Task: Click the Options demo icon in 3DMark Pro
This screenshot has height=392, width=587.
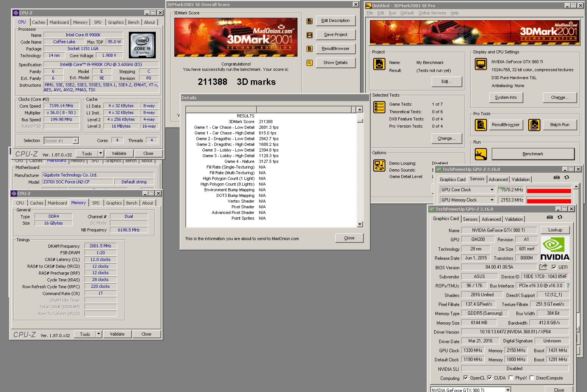Action: point(379,166)
